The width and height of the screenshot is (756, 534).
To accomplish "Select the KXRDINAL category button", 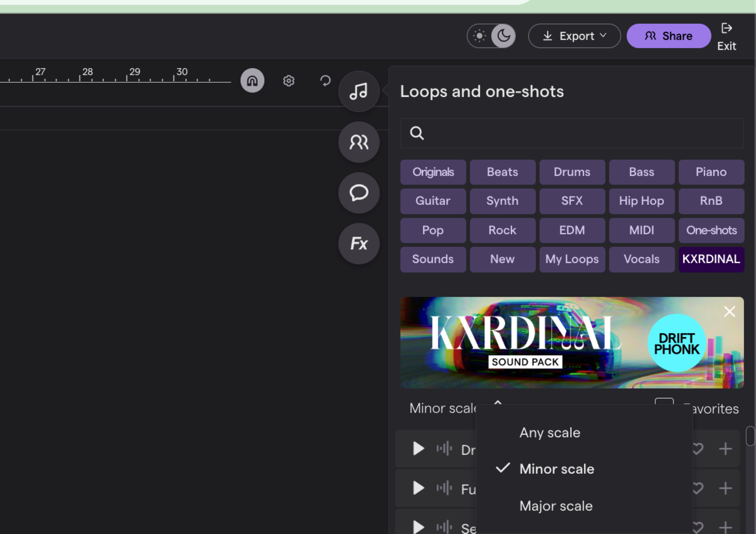I will coord(711,260).
